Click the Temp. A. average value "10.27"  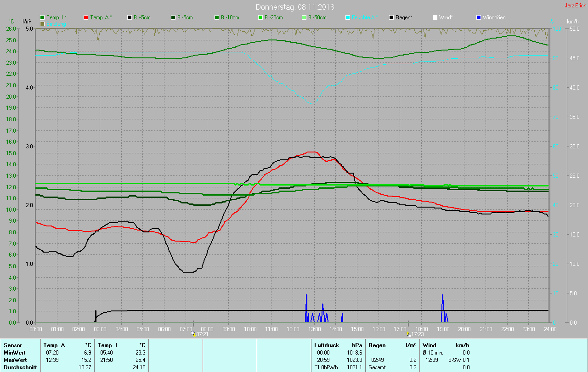(85, 367)
